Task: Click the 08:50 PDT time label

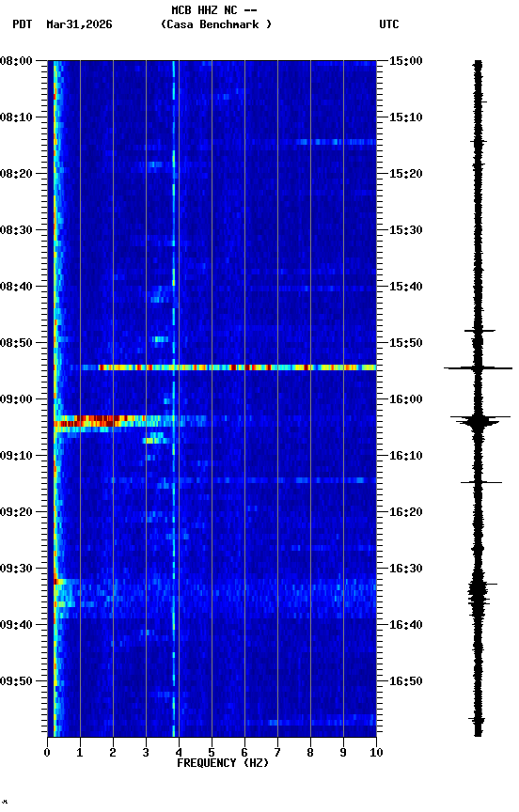Action: pos(16,343)
